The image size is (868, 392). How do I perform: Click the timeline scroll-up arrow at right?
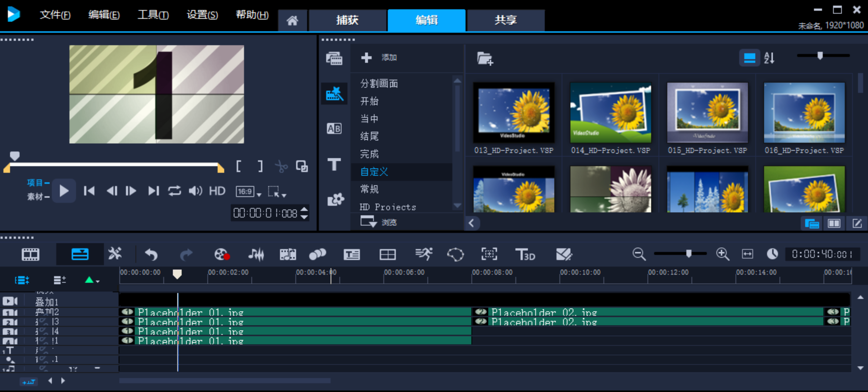point(860,297)
